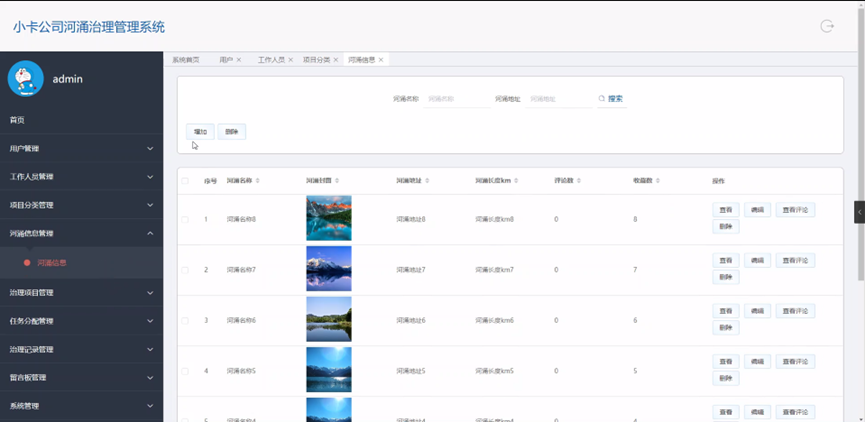Click the 增加 button
Viewport: 865px width, 422px height.
(200, 132)
